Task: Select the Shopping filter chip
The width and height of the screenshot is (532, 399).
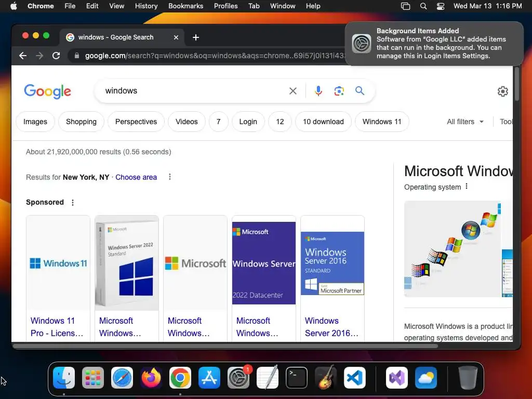Action: pyautogui.click(x=81, y=122)
